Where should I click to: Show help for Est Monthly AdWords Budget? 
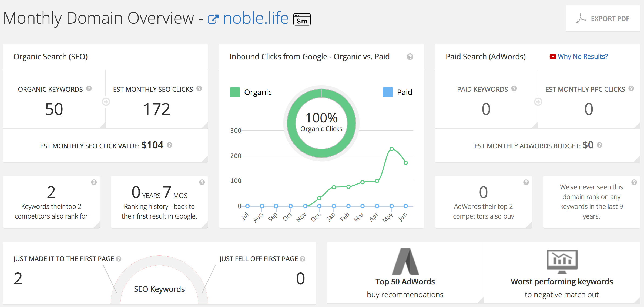(599, 145)
